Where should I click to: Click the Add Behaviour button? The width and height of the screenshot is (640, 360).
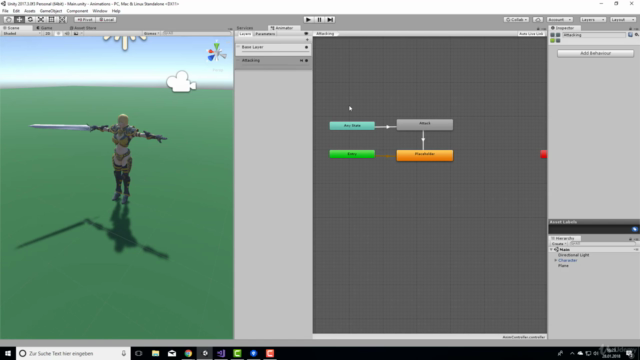[x=596, y=53]
